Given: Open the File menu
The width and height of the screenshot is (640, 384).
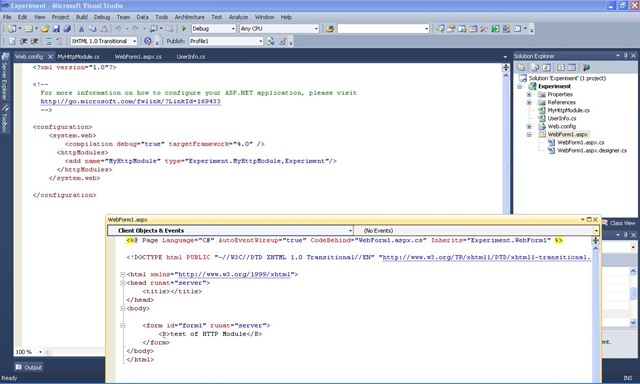Looking at the screenshot, I should [7, 17].
